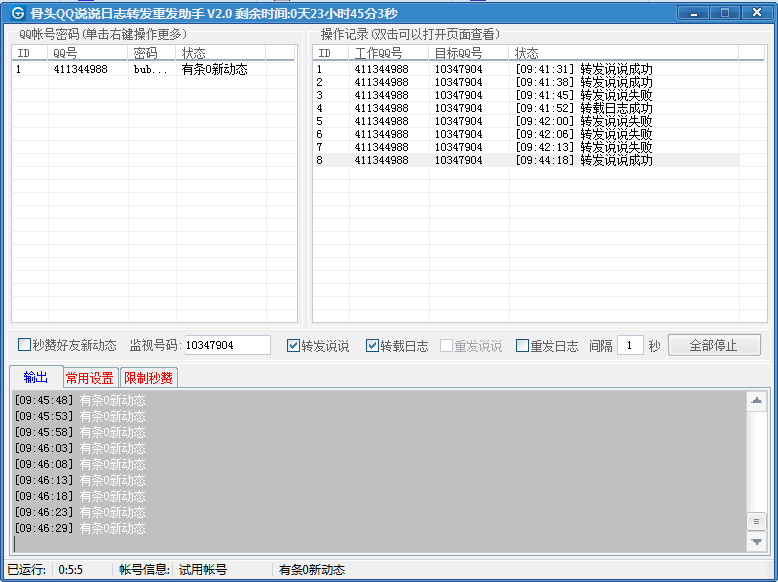
Task: Click 目标QQ号 column header
Action: (469, 53)
